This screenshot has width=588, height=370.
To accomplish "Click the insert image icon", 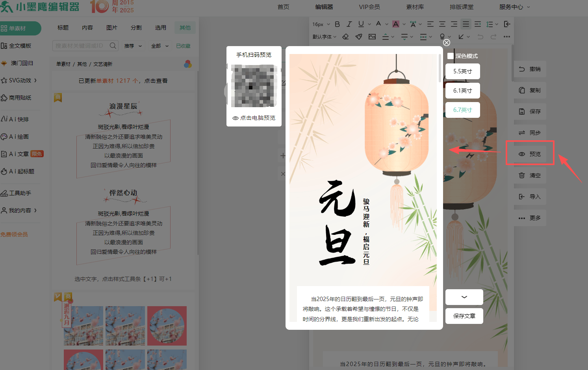I will coord(372,37).
